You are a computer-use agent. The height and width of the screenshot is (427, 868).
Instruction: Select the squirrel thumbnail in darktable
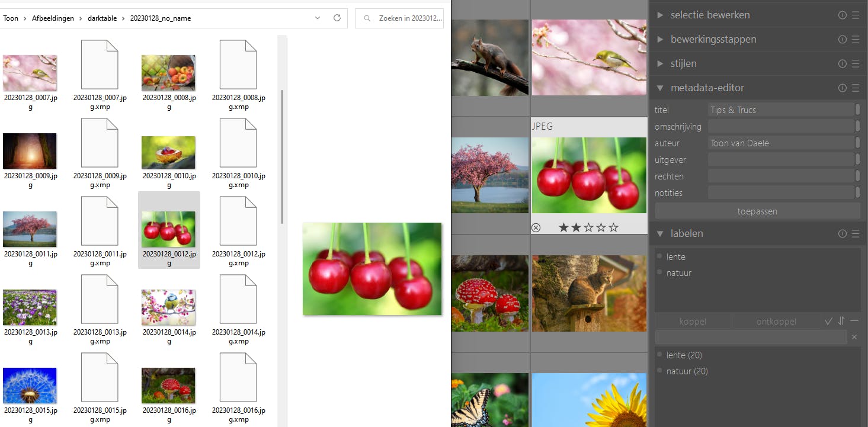click(x=490, y=57)
